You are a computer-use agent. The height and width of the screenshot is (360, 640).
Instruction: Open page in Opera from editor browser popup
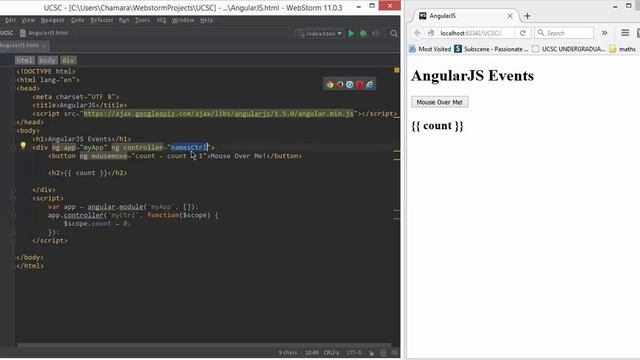coord(360,84)
